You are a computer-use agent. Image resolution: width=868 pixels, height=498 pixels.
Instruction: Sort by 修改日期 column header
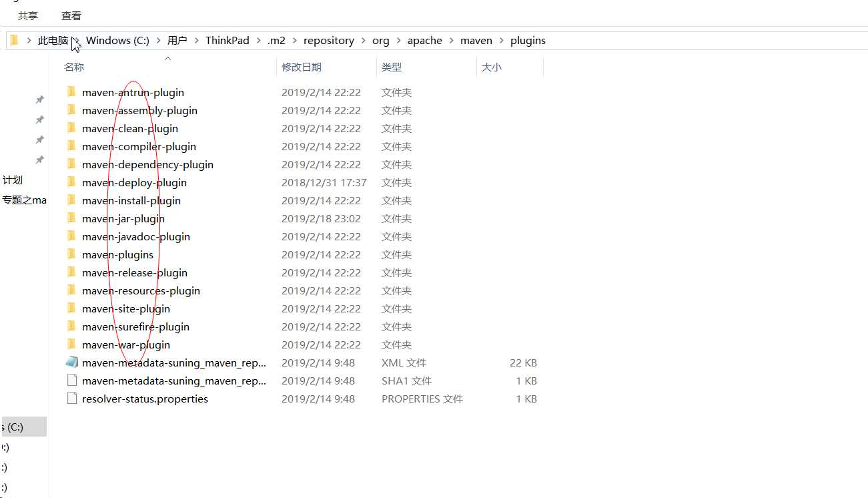point(302,67)
